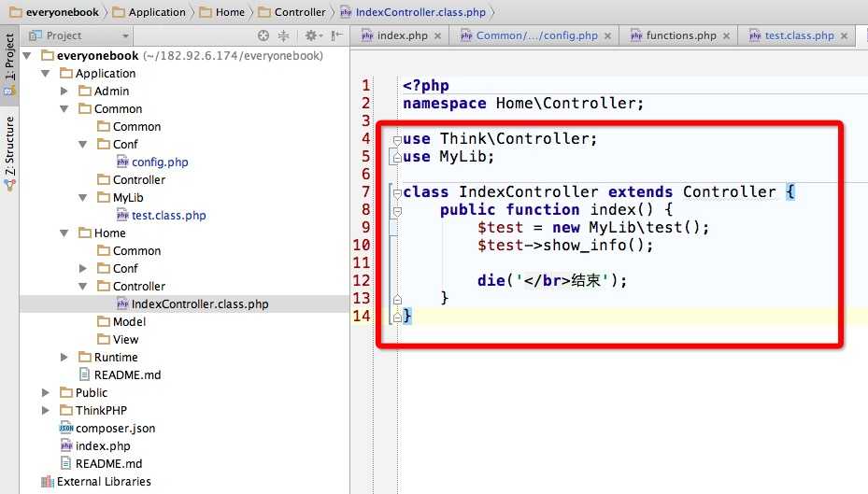Image resolution: width=868 pixels, height=494 pixels.
Task: Select External Libraries node
Action: coord(104,481)
